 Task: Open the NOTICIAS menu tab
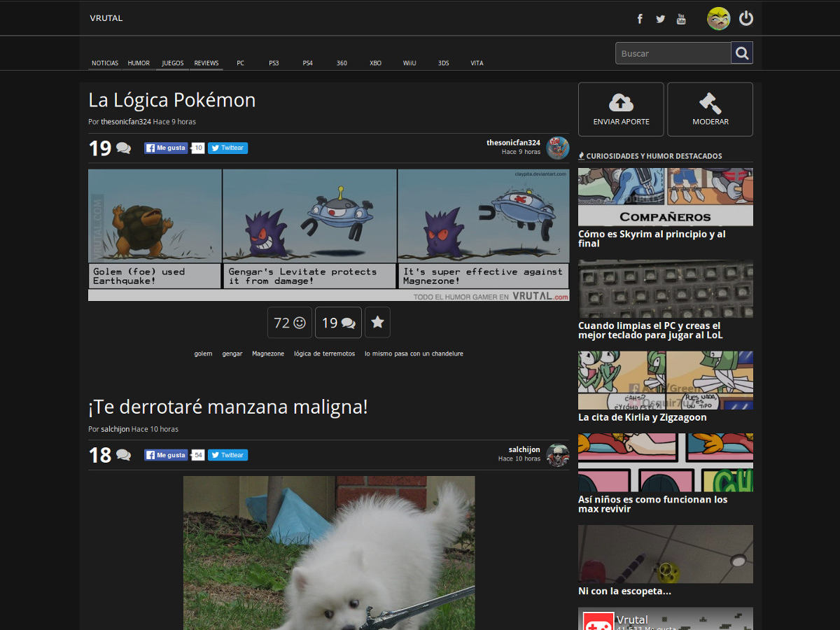pos(105,63)
